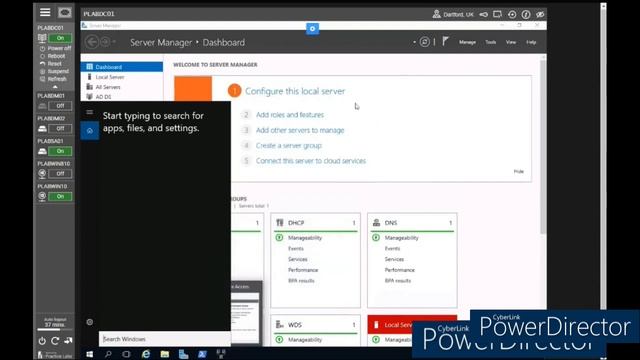Viewport: 640px width, 360px height.
Task: Toggle PLABDC01 power state On button
Action: (x=60, y=38)
